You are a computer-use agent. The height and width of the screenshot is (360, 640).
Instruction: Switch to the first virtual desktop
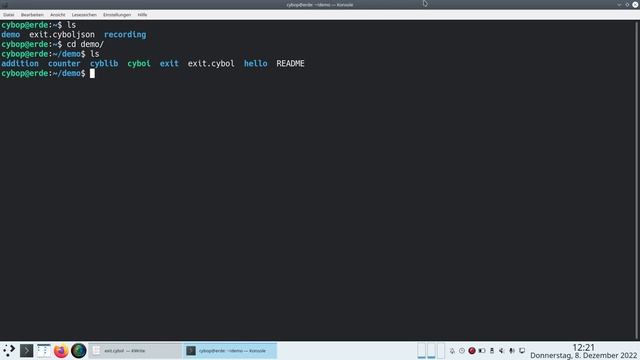[422, 351]
